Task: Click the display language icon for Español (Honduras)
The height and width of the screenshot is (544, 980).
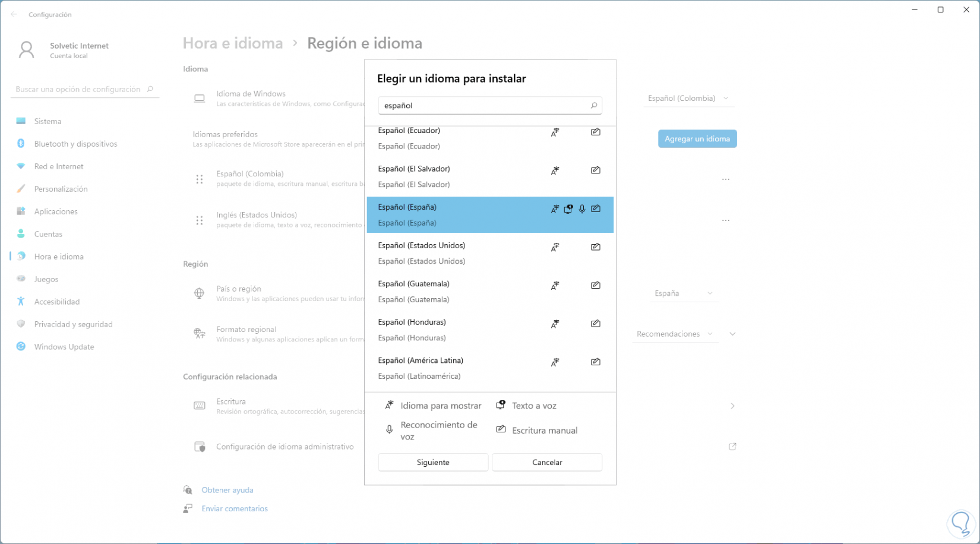Action: [555, 324]
